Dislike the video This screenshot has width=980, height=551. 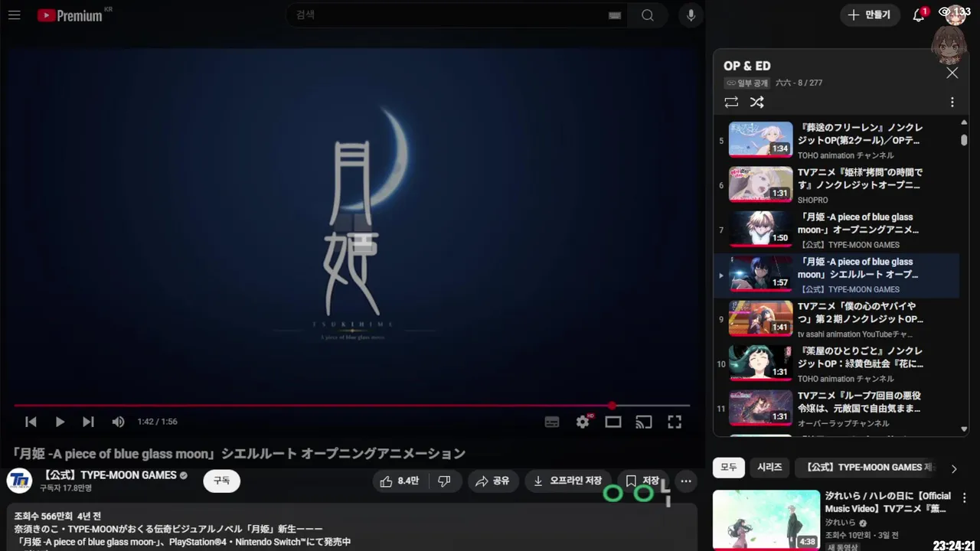tap(444, 481)
